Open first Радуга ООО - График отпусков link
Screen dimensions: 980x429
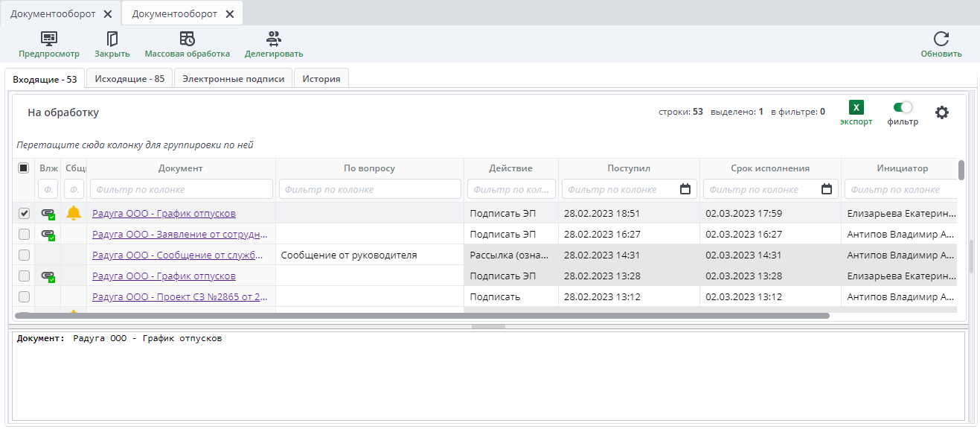[x=164, y=214]
